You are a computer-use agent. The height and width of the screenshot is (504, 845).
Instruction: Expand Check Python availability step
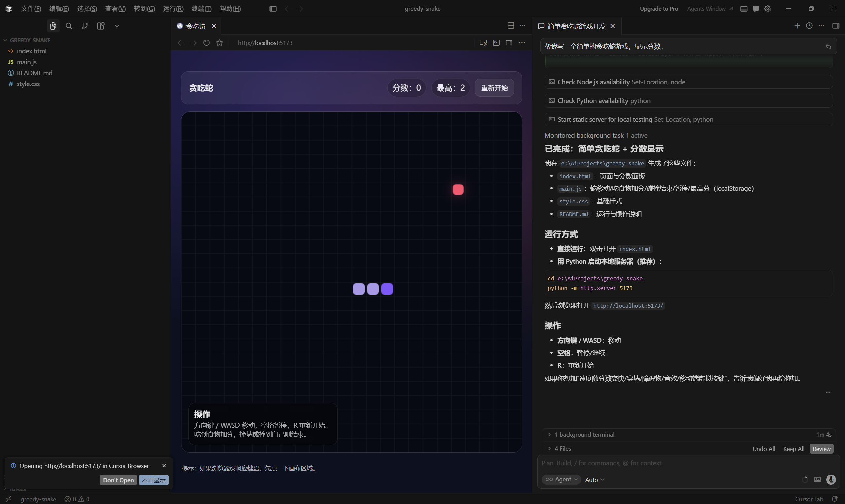tap(689, 101)
